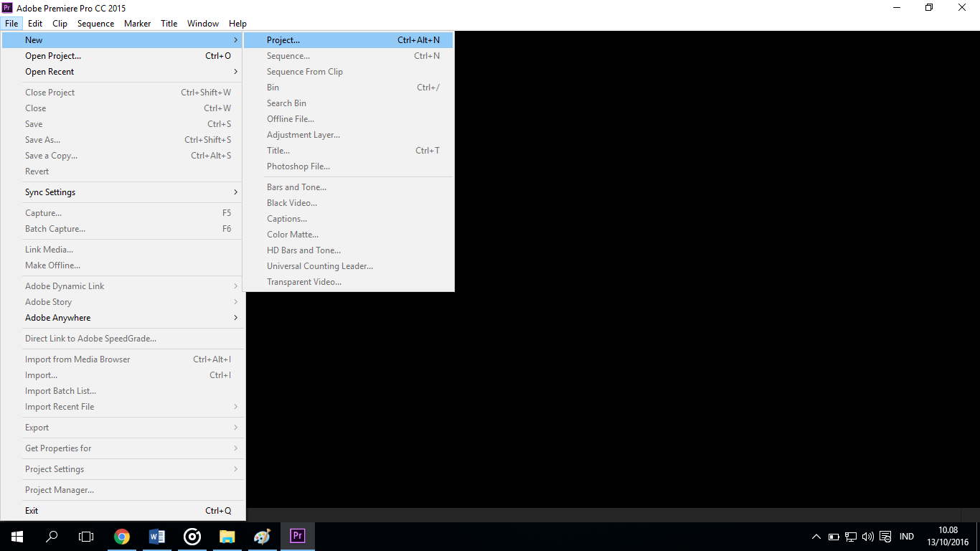Click the Bin submenu entry
The width and height of the screenshot is (980, 551).
coord(349,88)
